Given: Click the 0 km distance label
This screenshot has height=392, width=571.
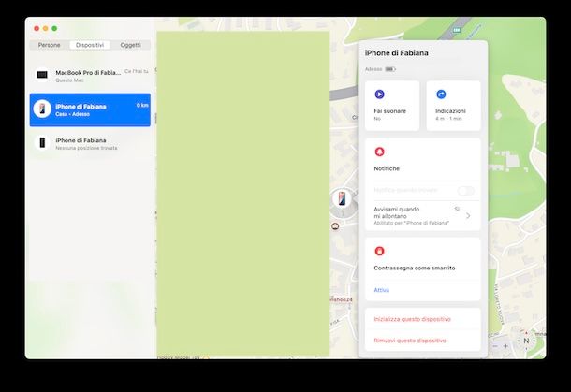Looking at the screenshot, I should pos(142,105).
